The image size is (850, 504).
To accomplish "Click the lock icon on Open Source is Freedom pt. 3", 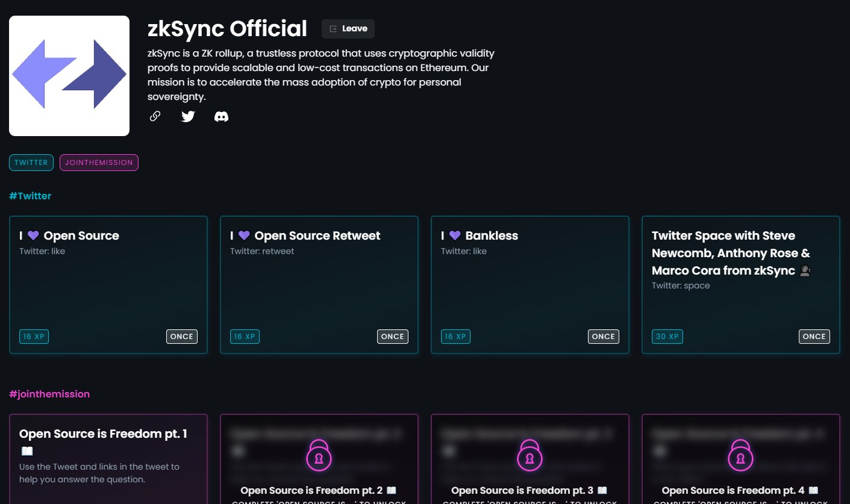I will pos(530,456).
